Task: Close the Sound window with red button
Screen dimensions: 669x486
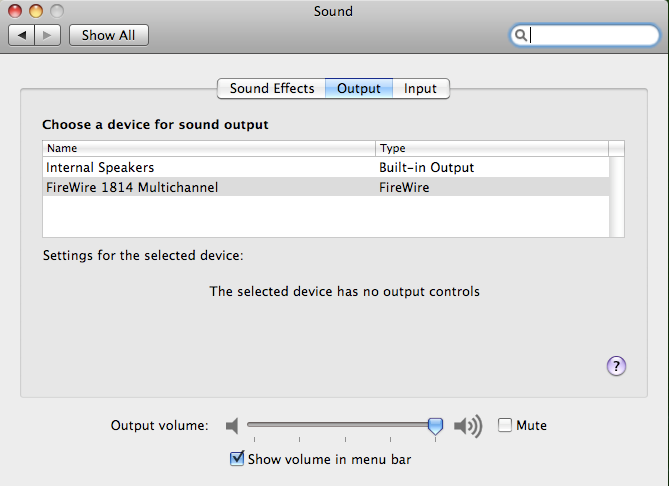Action: point(15,11)
